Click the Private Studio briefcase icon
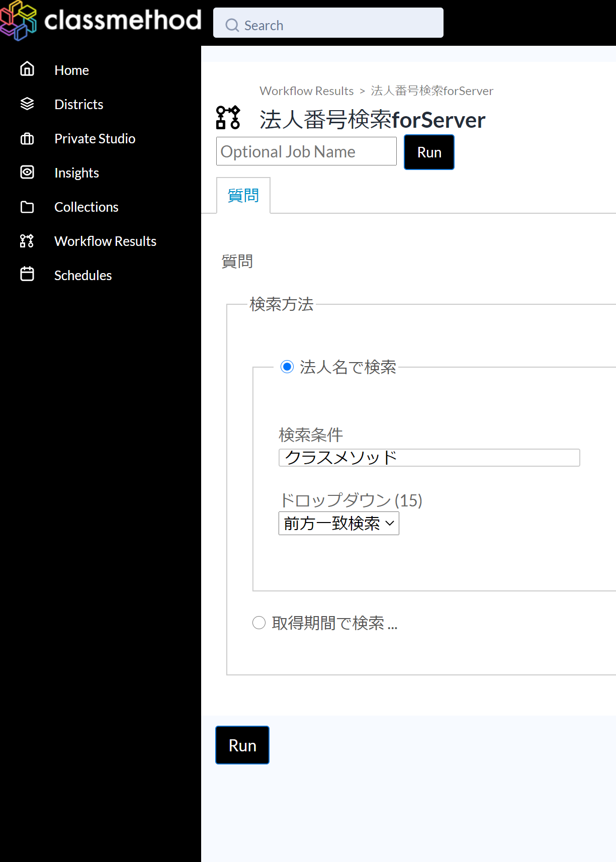The height and width of the screenshot is (862, 616). tap(27, 138)
